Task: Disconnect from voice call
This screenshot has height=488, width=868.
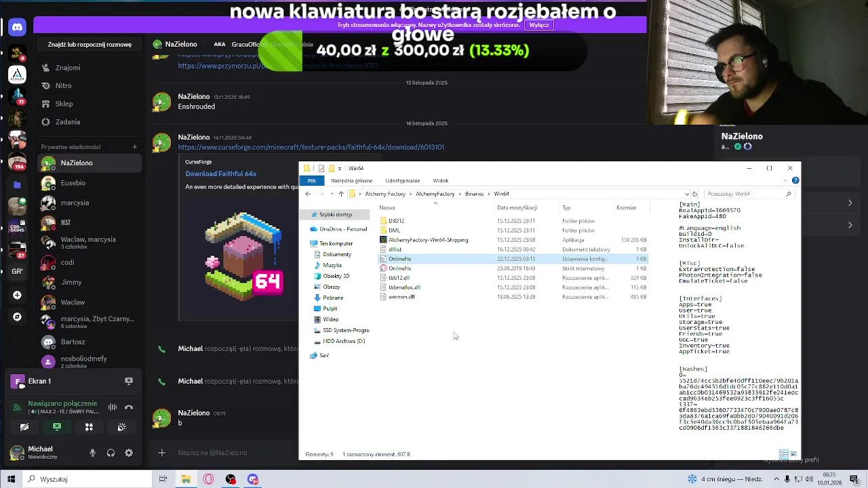Action: [129, 407]
